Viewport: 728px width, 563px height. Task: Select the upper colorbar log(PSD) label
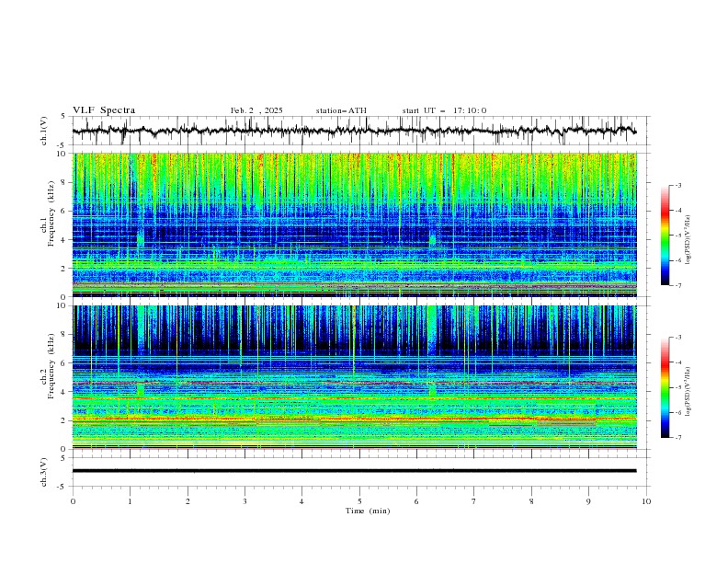[688, 240]
